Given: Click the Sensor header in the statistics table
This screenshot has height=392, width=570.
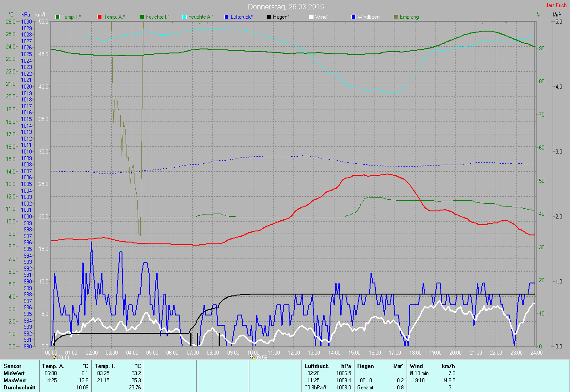Looking at the screenshot, I should 12,366.
